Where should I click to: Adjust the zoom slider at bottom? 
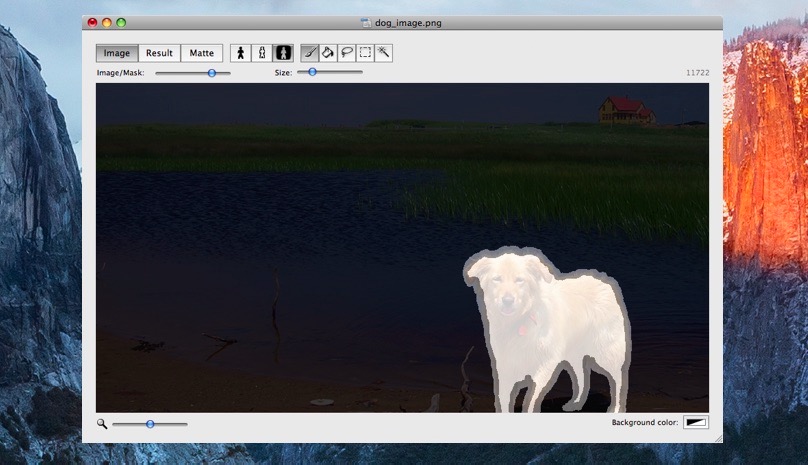coord(150,424)
